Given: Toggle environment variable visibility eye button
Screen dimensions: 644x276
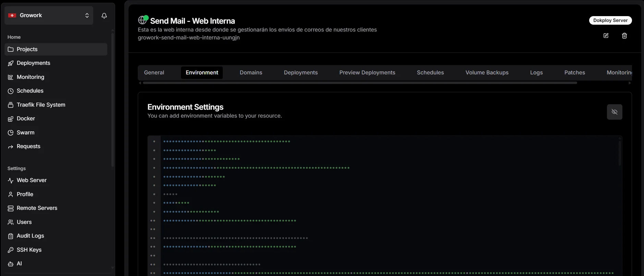Looking at the screenshot, I should 615,112.
